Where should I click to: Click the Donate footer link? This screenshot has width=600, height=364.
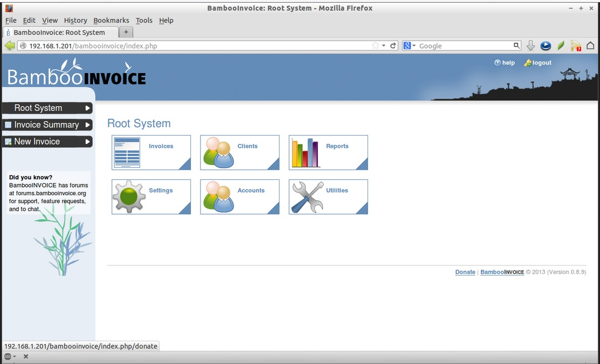click(465, 272)
